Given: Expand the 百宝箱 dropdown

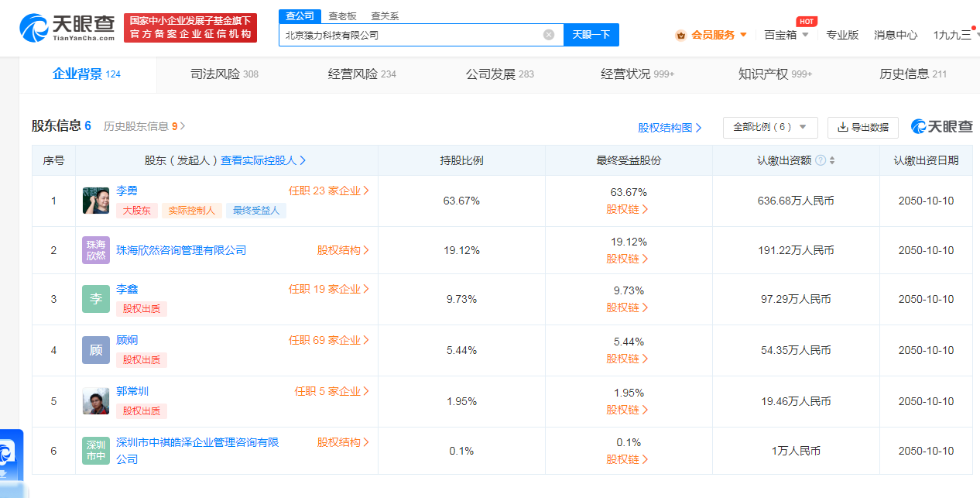Looking at the screenshot, I should (786, 35).
